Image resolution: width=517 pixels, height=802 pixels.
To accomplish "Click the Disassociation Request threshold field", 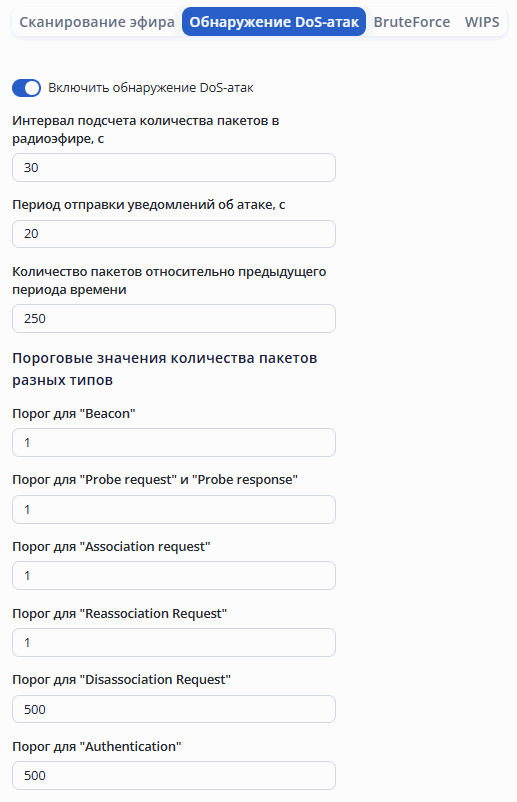I will pos(174,709).
